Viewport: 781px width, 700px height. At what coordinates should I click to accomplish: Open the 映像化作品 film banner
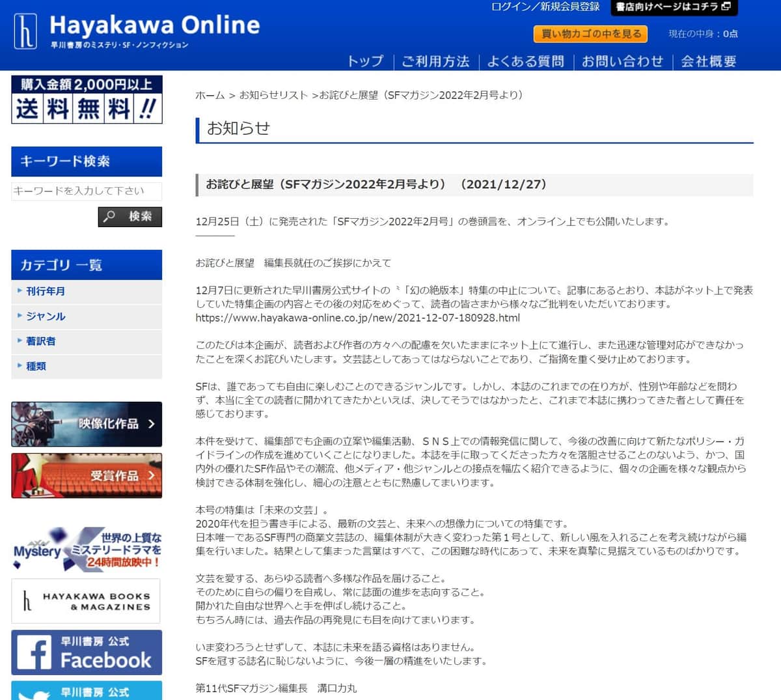87,424
